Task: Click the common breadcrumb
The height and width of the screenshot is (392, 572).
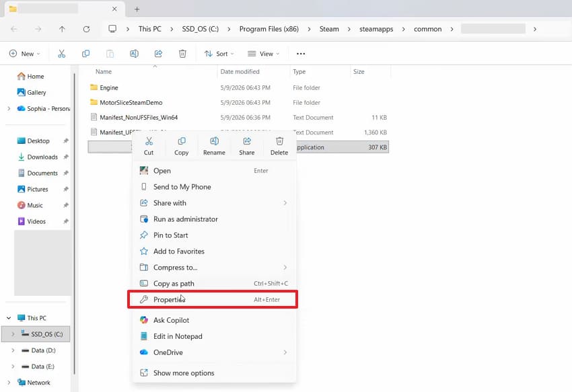Action: [x=427, y=29]
